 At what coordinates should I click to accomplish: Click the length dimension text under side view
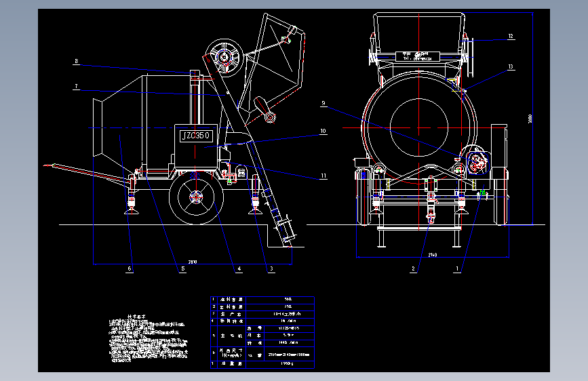(193, 262)
